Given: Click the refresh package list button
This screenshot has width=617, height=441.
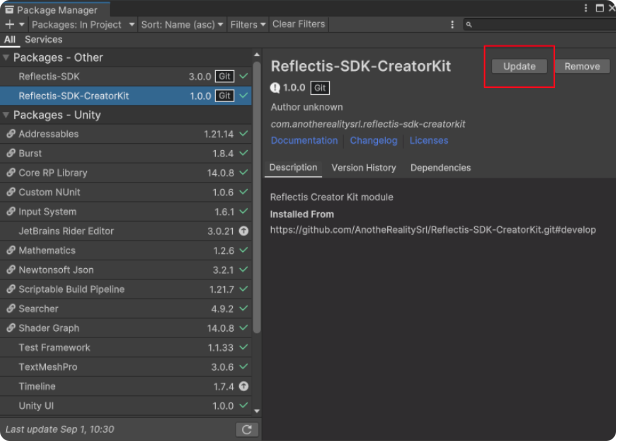Looking at the screenshot, I should pos(247,429).
